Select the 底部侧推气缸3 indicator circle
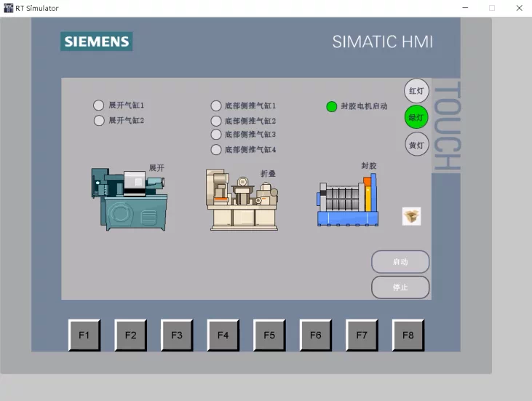Image resolution: width=532 pixels, height=401 pixels. pyautogui.click(x=216, y=135)
